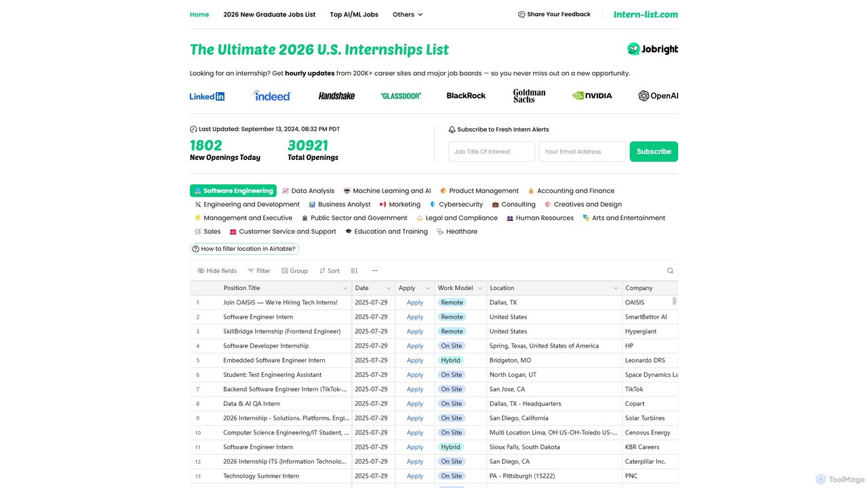Select the Legal and Compliance category

456,218
